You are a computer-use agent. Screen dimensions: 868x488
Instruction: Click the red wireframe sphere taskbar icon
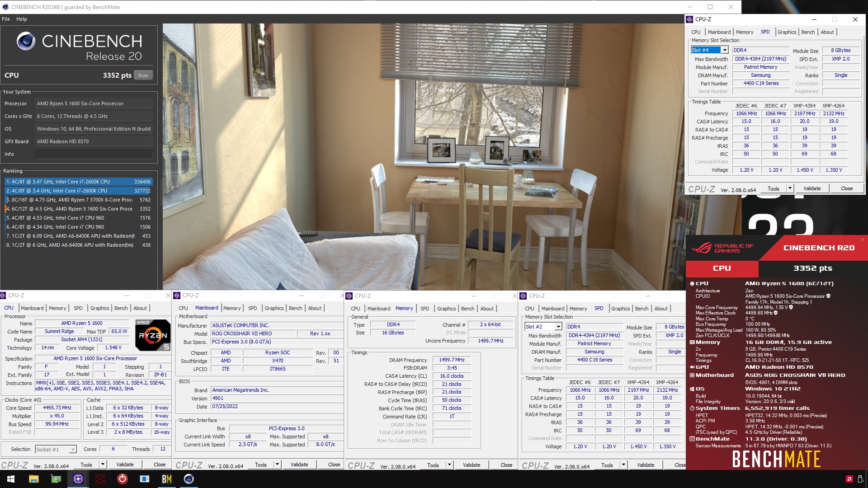100,479
